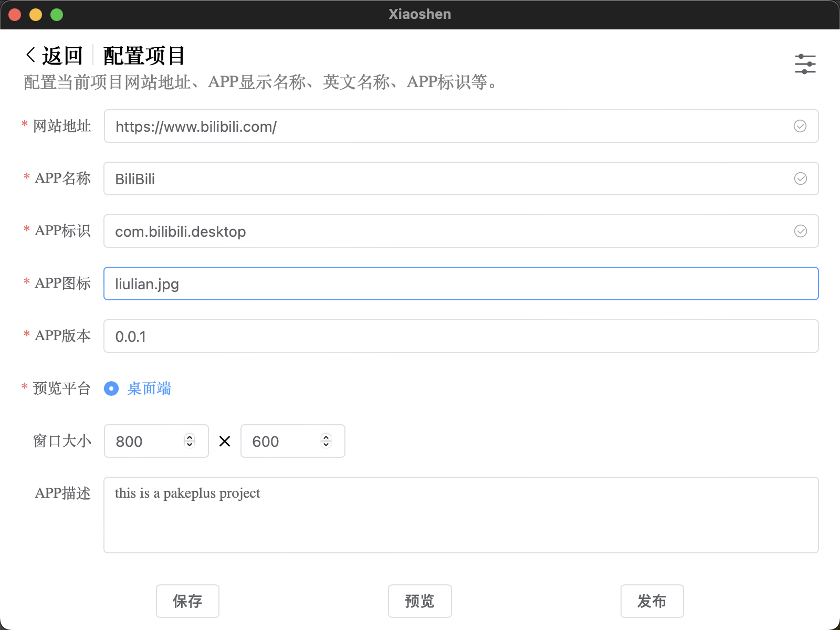The height and width of the screenshot is (630, 840).
Task: Focus the APP标识 field com.bilibili.desktop
Action: 461,231
